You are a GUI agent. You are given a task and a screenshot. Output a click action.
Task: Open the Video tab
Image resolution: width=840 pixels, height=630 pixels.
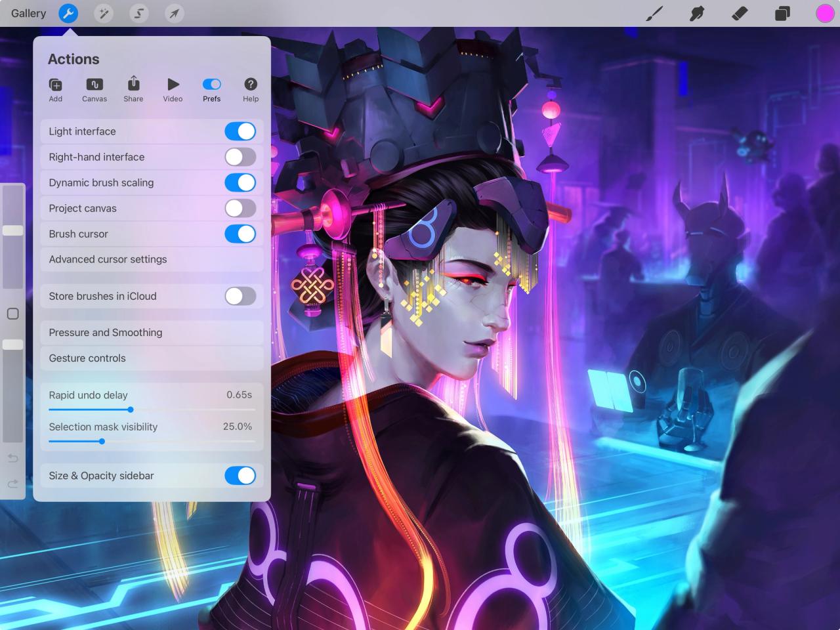173,90
